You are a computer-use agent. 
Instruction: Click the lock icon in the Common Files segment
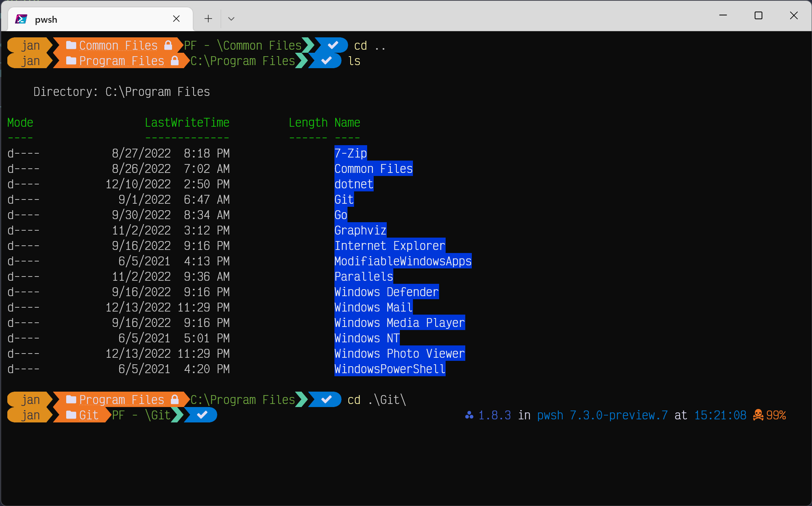pyautogui.click(x=168, y=45)
